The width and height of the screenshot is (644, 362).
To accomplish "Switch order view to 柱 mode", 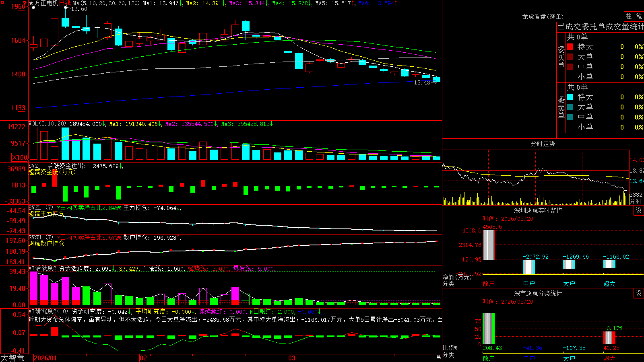I will (629, 16).
